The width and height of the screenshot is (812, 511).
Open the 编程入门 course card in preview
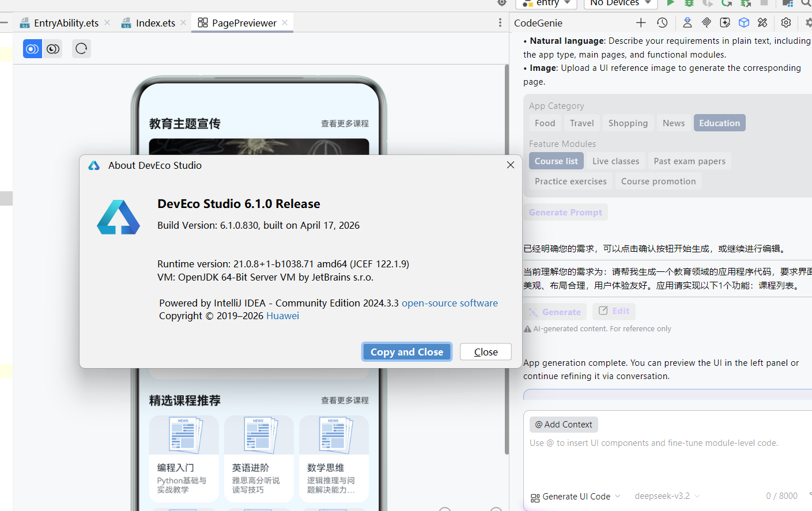click(x=184, y=459)
